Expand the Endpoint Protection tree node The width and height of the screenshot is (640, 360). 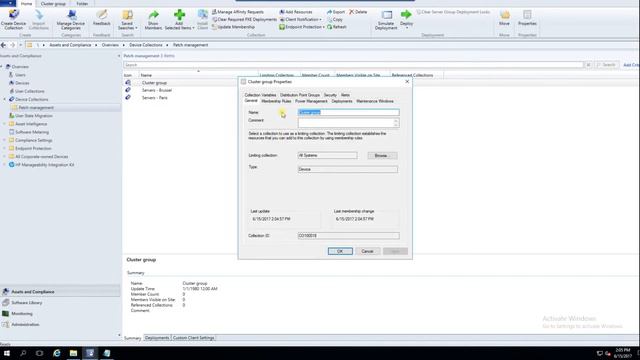click(4, 148)
